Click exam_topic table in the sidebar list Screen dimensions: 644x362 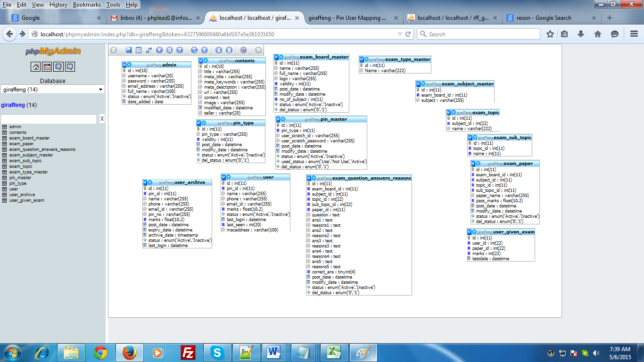(x=21, y=166)
